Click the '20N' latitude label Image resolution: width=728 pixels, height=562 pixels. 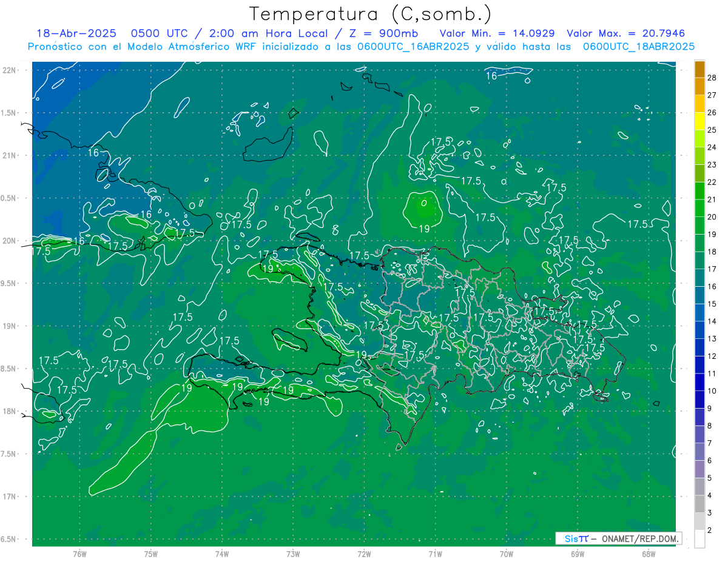pyautogui.click(x=9, y=241)
